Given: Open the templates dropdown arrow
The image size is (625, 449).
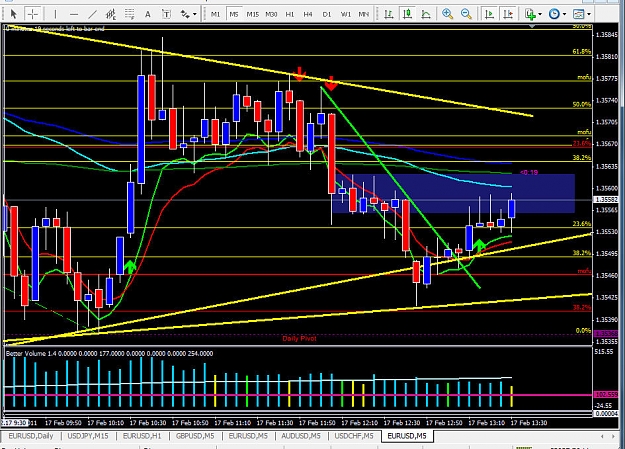Looking at the screenshot, I should (589, 14).
